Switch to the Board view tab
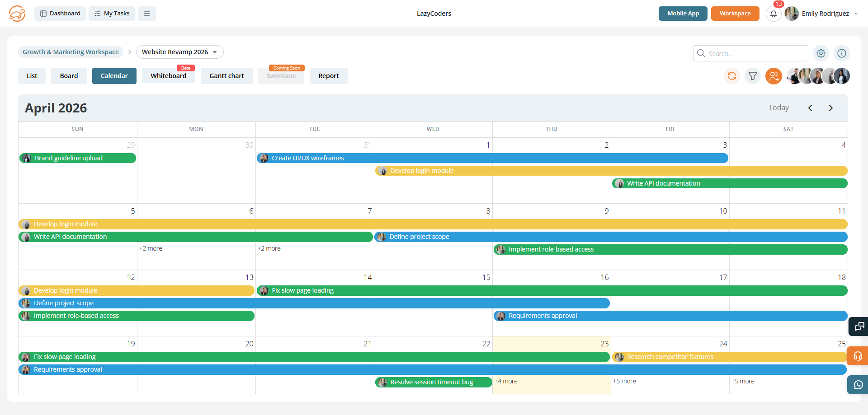The height and width of the screenshot is (415, 868). click(69, 76)
